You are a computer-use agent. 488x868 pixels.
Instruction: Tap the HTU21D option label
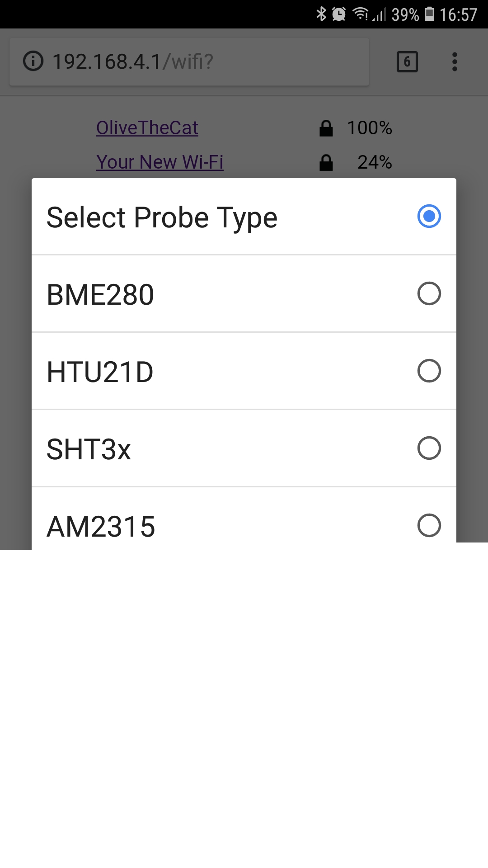[100, 372]
